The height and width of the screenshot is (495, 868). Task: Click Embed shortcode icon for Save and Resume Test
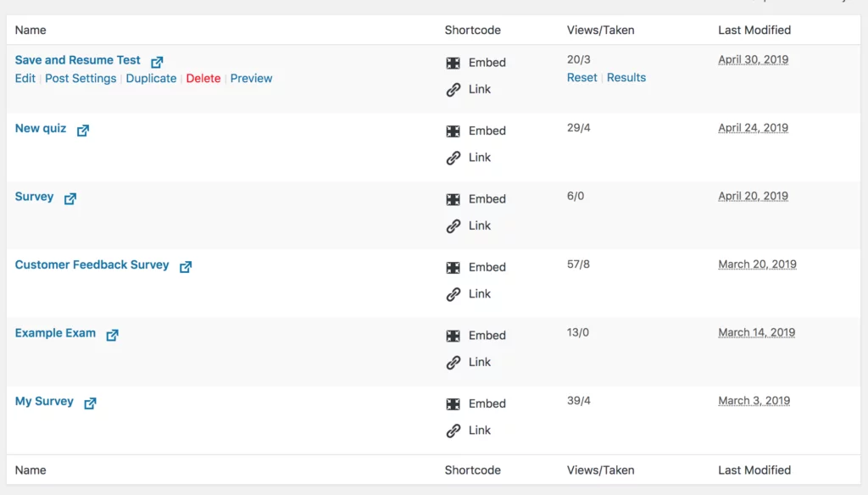tap(453, 63)
